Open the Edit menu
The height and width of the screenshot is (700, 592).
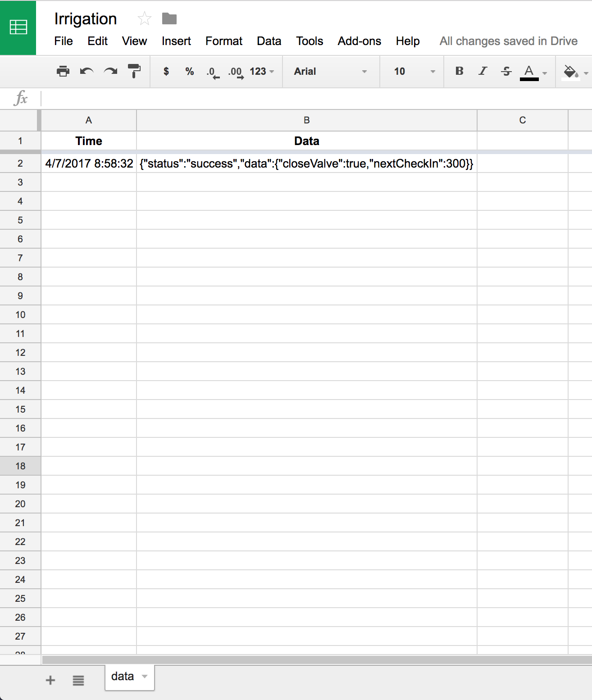pyautogui.click(x=97, y=41)
